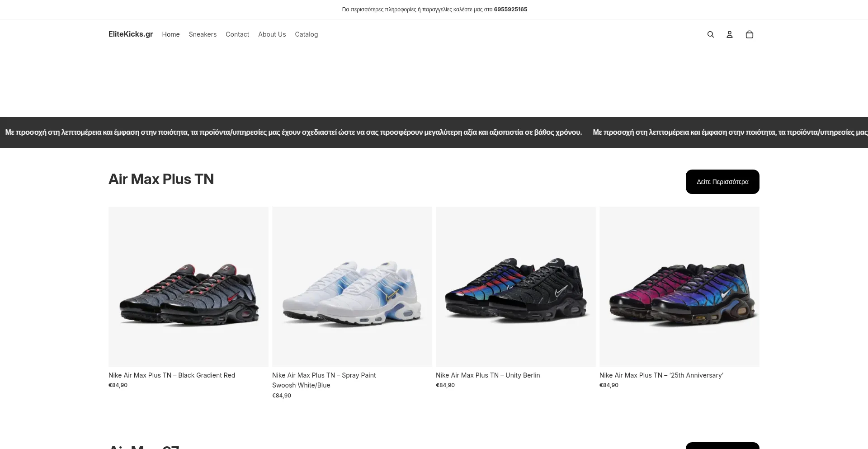This screenshot has width=868, height=449.
Task: Open the account user icon
Action: click(x=730, y=34)
